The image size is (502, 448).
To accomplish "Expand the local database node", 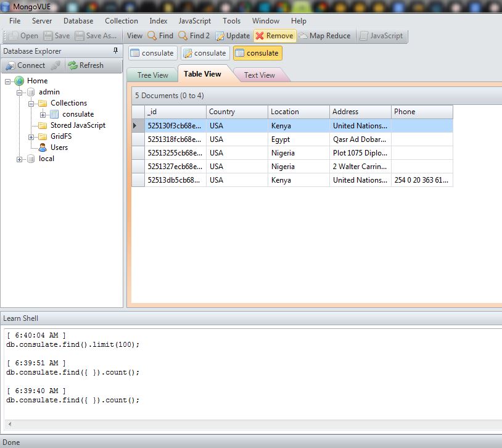I will (20, 159).
